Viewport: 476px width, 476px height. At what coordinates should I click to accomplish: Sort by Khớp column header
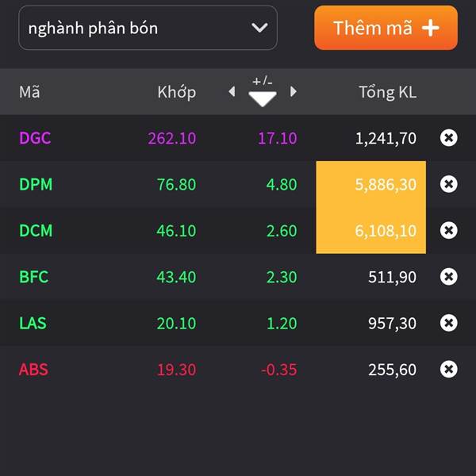click(x=176, y=92)
